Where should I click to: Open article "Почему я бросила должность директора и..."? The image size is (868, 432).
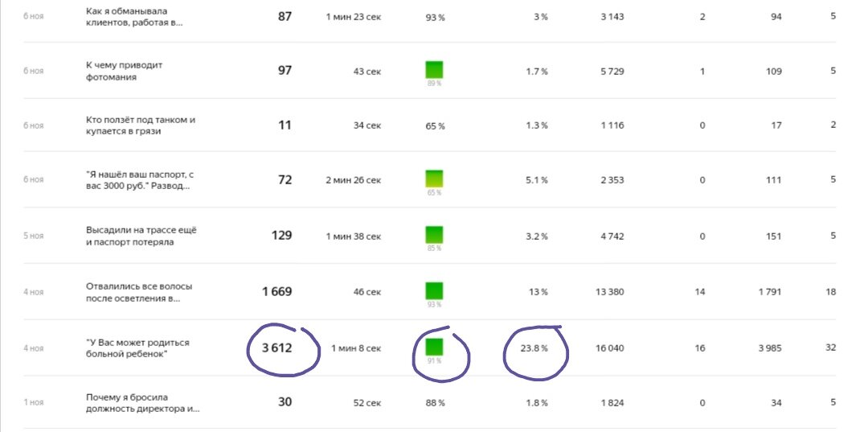(143, 403)
